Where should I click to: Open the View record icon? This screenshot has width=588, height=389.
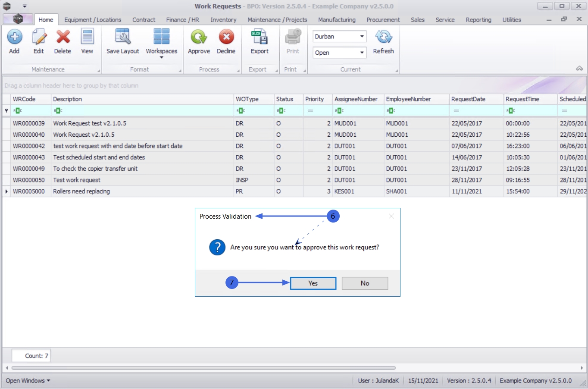pyautogui.click(x=87, y=38)
